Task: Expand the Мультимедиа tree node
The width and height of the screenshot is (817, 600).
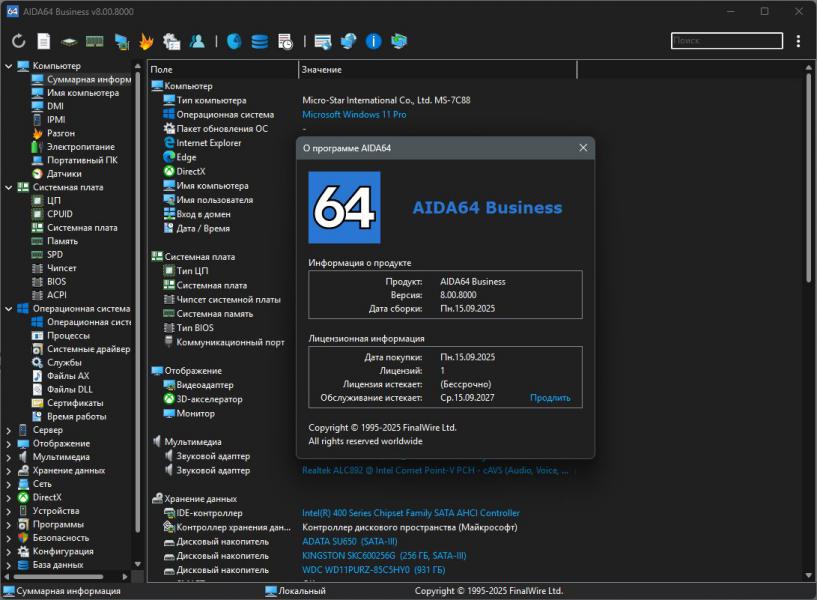Action: (x=9, y=457)
